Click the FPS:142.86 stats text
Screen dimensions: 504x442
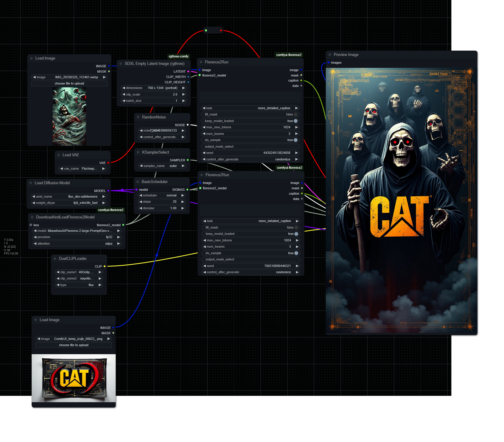click(x=11, y=254)
